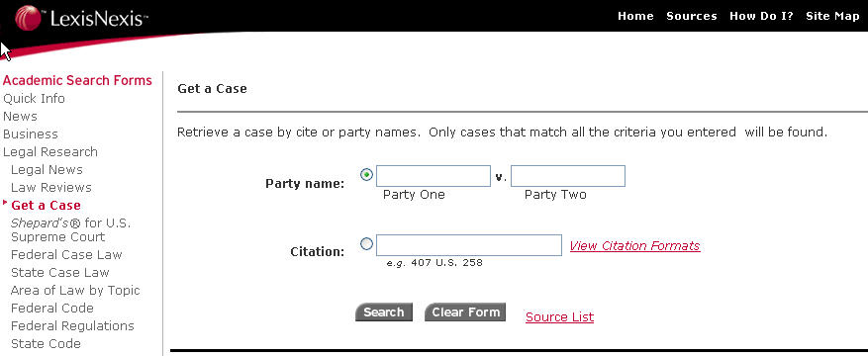
Task: Select the Party name radio button
Action: coord(366,175)
